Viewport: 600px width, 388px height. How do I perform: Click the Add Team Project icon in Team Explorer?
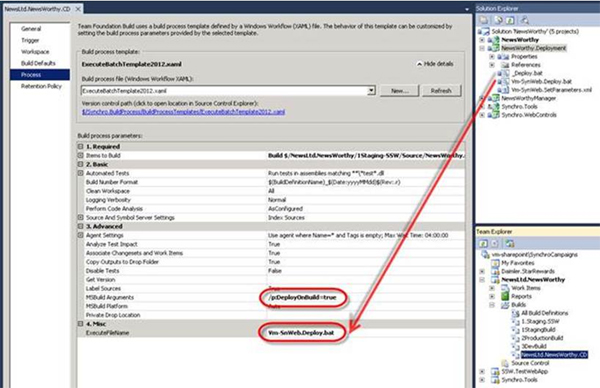pos(509,243)
